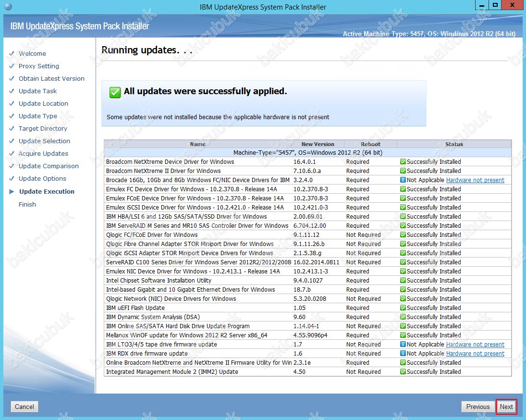This screenshot has width=526, height=420.
Task: Click the Reboot column header
Action: [371, 144]
